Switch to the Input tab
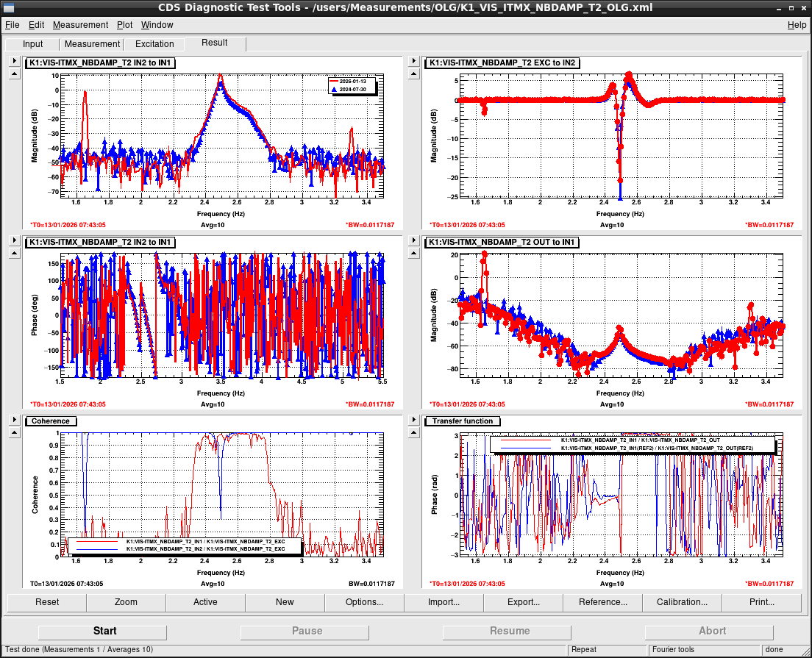The image size is (812, 658). coord(33,44)
